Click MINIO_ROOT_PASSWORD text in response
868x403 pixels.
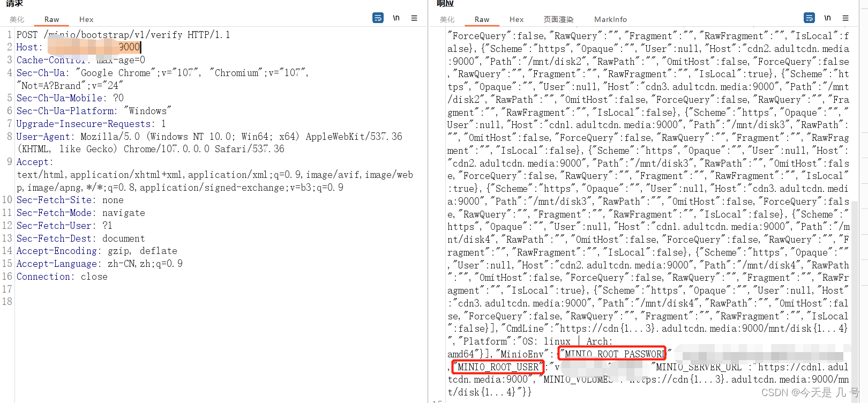pos(614,354)
